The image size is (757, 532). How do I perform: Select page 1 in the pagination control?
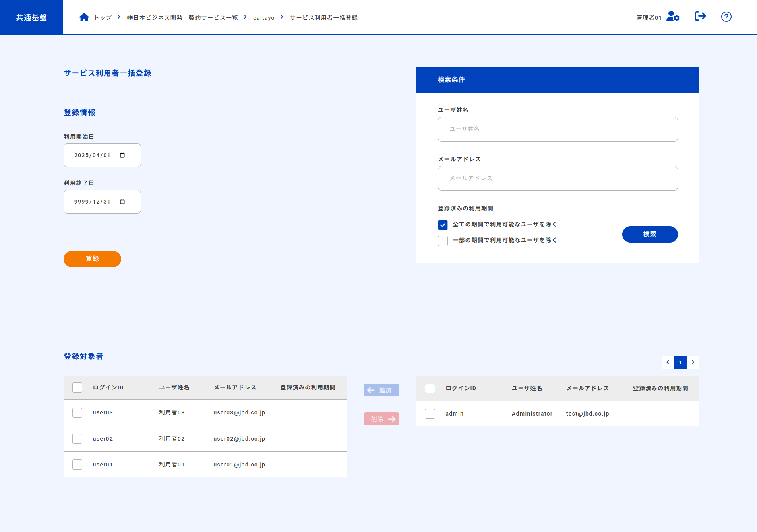click(x=680, y=362)
